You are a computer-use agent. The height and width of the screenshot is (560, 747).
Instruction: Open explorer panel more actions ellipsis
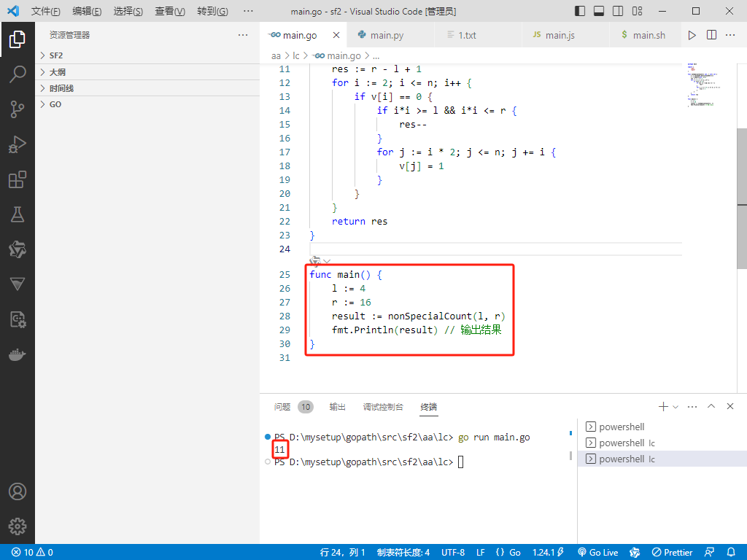click(x=243, y=35)
